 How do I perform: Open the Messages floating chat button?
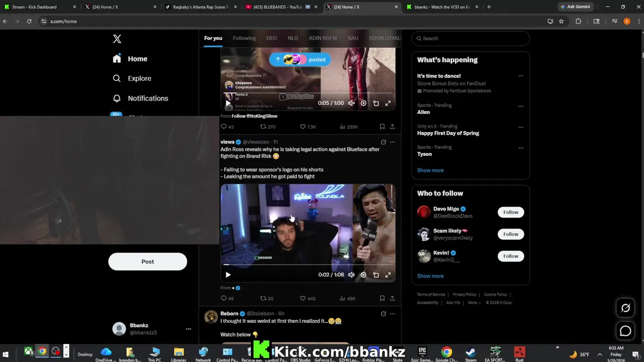(625, 331)
